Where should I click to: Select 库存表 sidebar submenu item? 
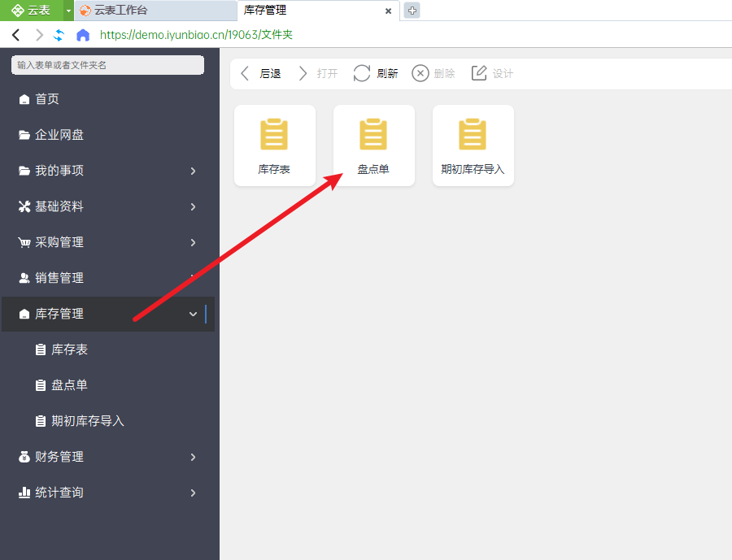click(108, 349)
